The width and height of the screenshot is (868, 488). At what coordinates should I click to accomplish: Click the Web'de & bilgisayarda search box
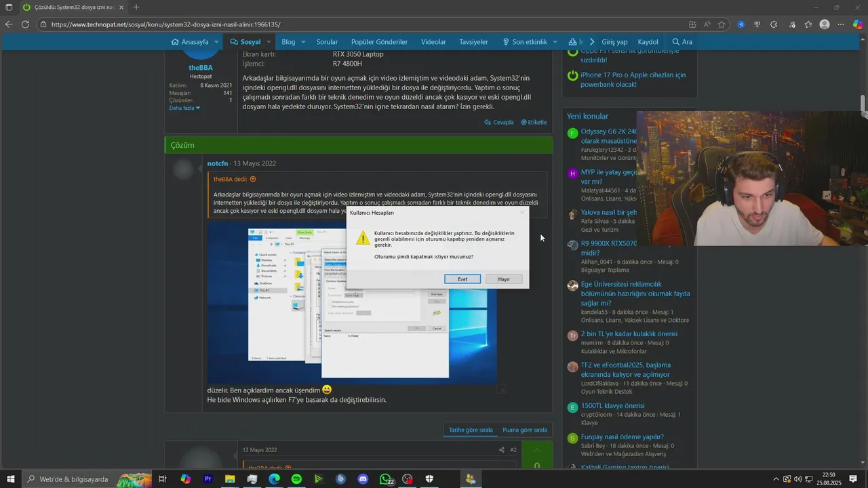tap(86, 479)
